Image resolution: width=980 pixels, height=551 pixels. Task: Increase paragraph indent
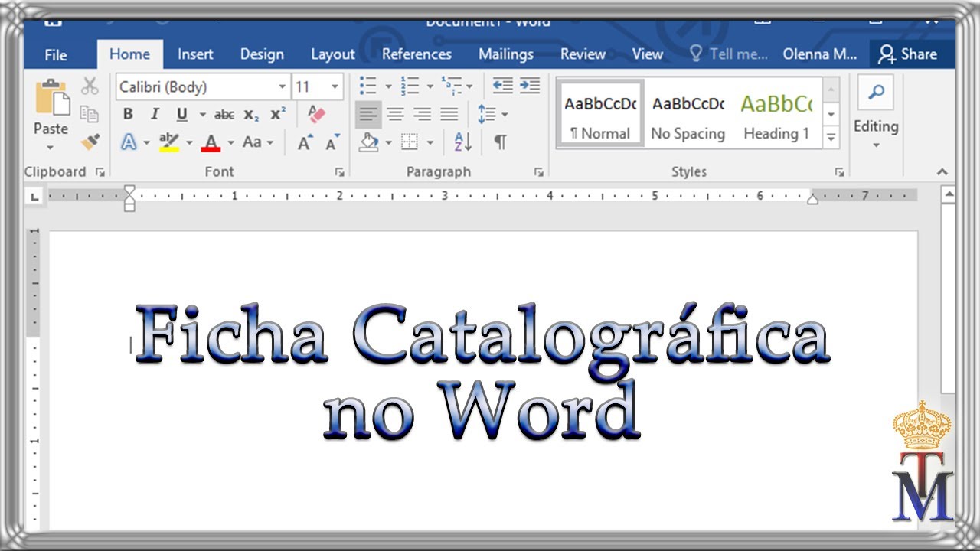pyautogui.click(x=530, y=86)
